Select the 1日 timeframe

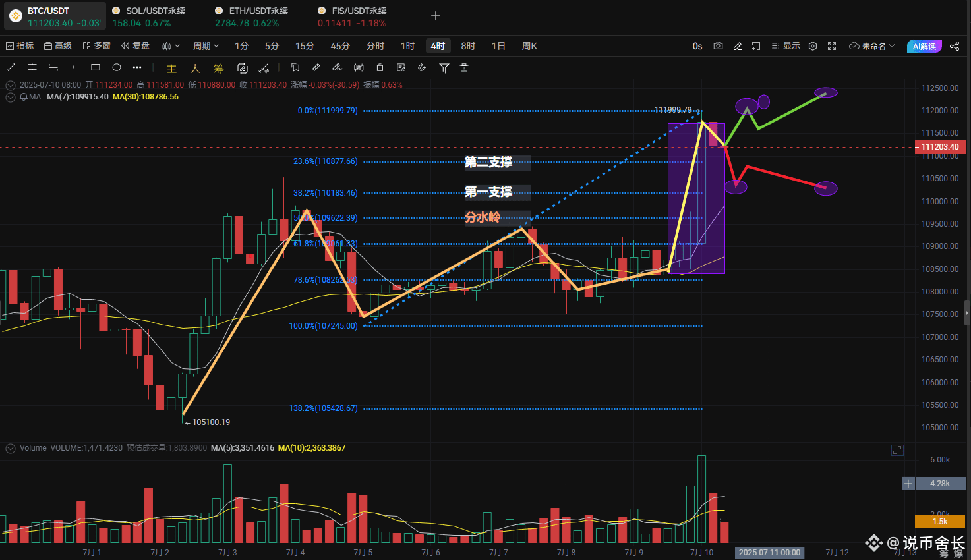coord(498,46)
